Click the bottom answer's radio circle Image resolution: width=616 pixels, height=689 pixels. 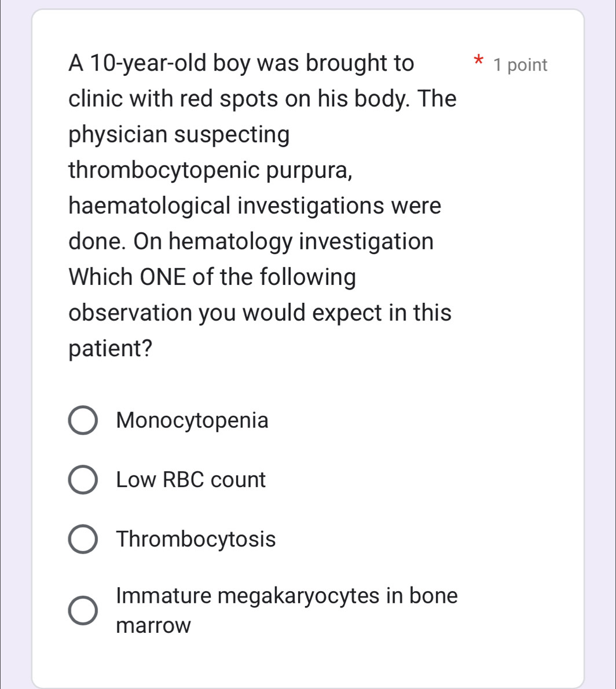point(83,610)
